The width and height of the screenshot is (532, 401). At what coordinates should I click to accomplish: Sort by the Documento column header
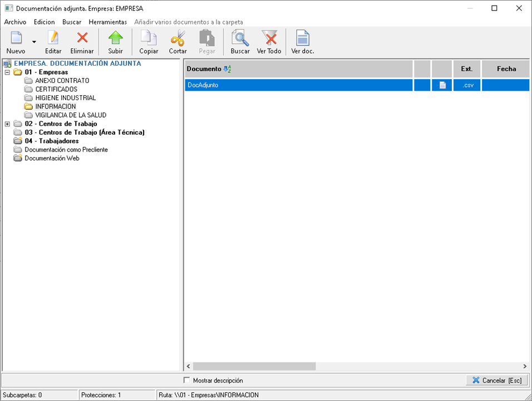204,69
